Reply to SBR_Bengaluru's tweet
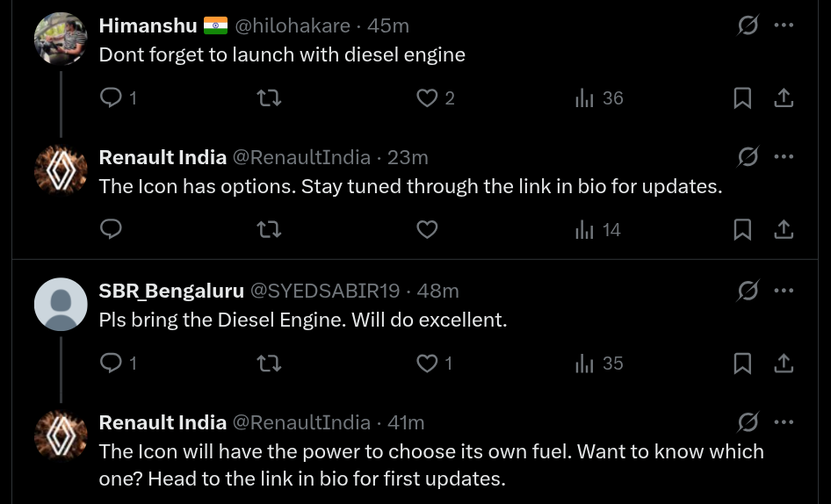This screenshot has width=831, height=504. 111,363
